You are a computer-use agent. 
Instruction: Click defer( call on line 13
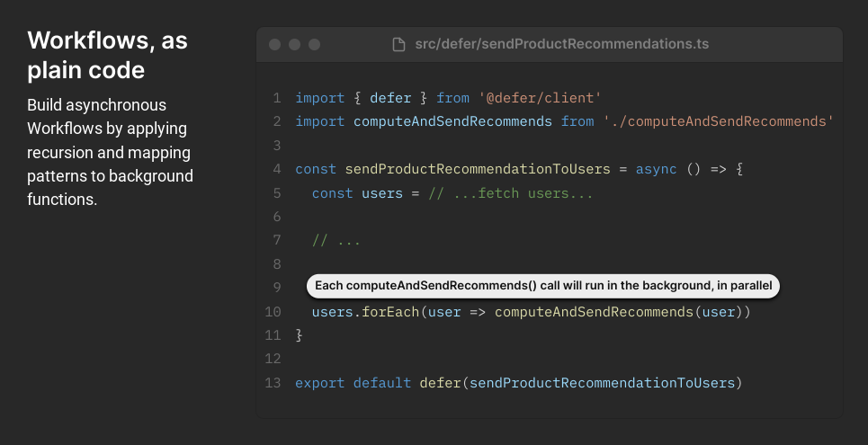(x=444, y=383)
